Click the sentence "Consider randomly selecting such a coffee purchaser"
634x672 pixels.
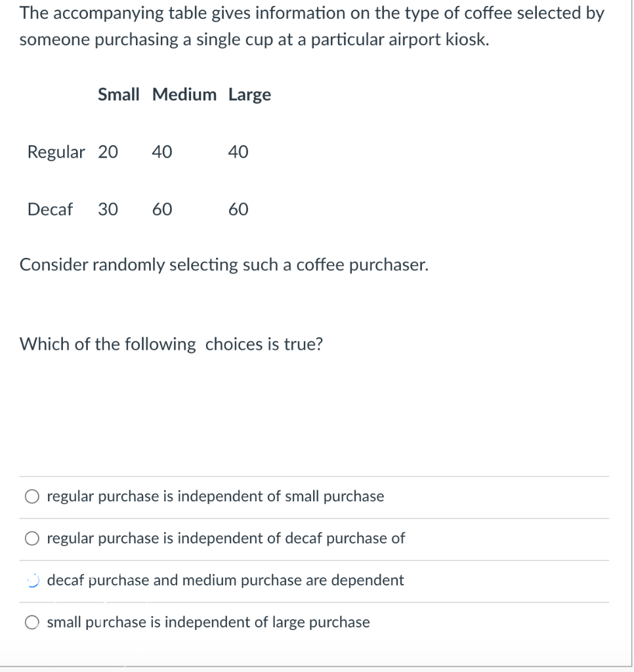[224, 265]
